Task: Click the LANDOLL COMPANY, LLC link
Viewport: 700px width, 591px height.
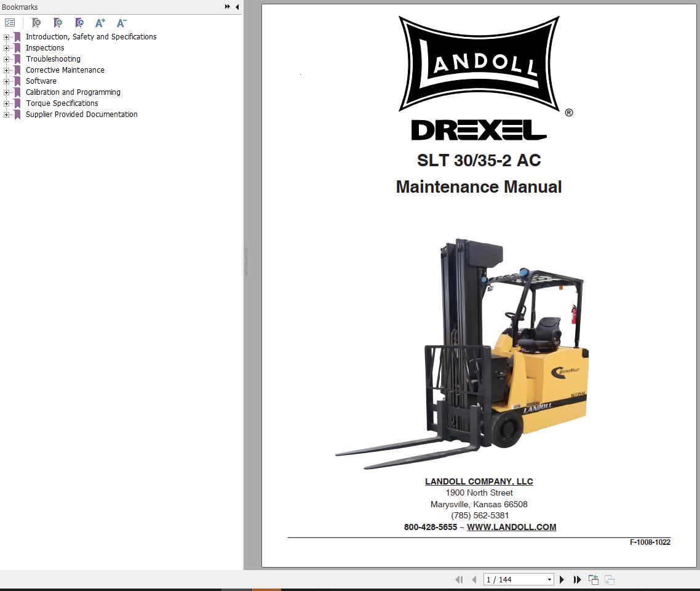Action: [x=479, y=481]
